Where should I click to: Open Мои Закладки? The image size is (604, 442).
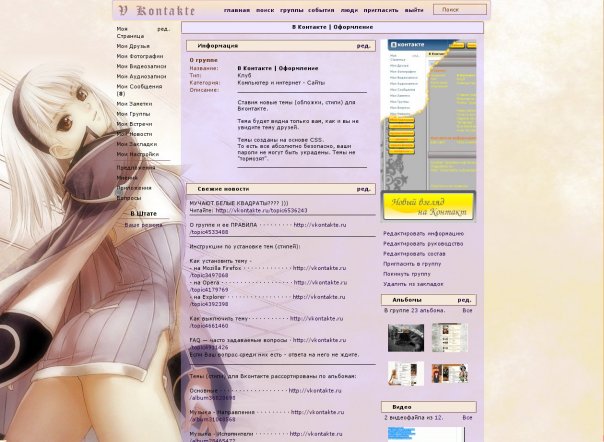(137, 144)
